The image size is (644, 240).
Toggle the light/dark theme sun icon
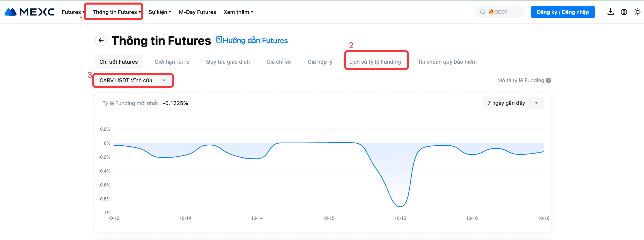(637, 12)
